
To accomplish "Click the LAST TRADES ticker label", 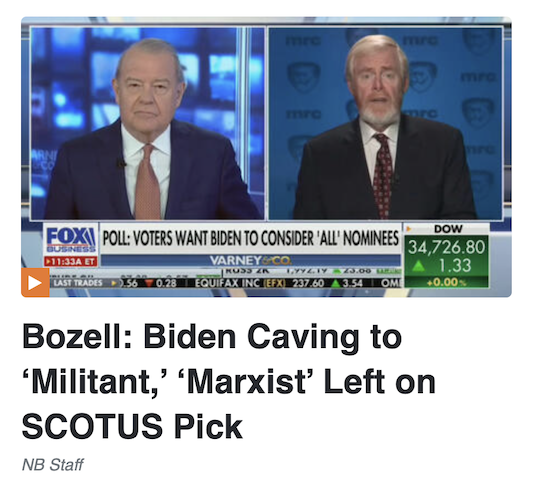I will (x=77, y=283).
